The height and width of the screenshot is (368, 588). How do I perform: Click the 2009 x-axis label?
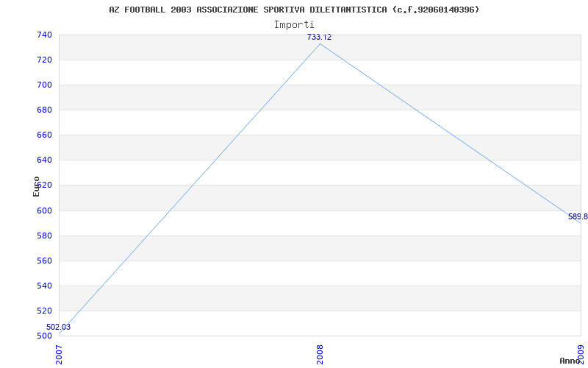pos(581,355)
